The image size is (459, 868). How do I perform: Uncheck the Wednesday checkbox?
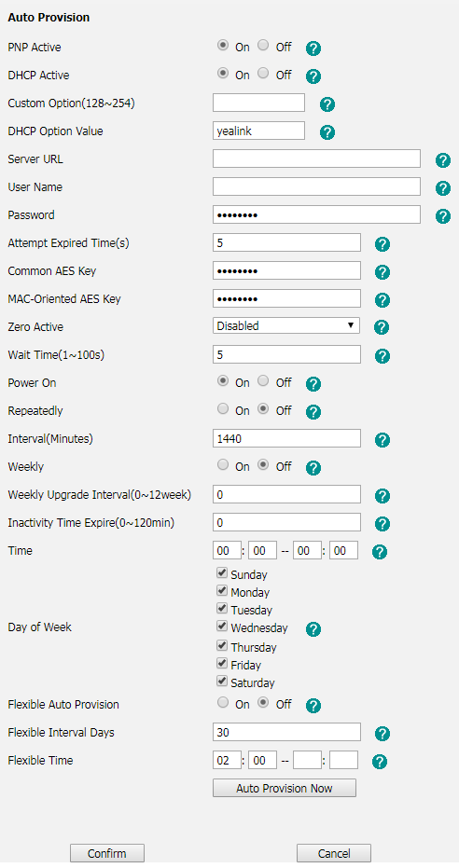point(222,627)
